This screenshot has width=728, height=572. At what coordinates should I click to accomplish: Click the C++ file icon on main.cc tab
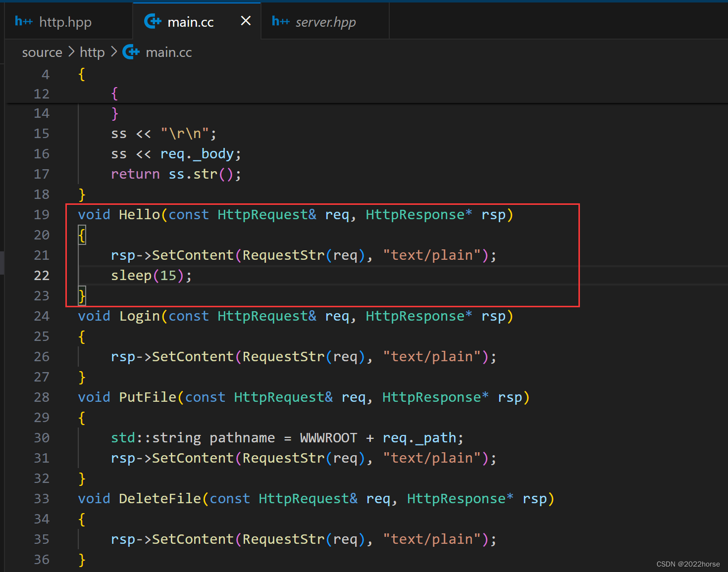(x=153, y=21)
